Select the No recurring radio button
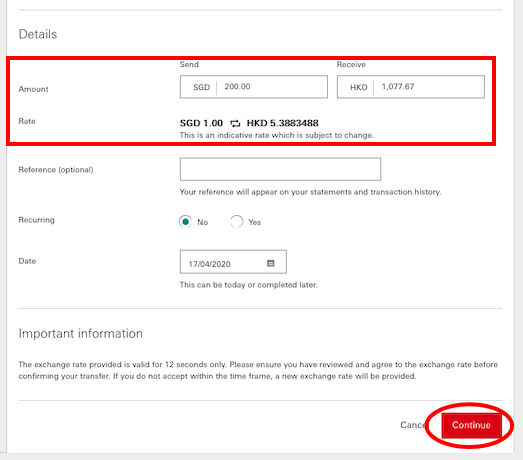 click(185, 222)
